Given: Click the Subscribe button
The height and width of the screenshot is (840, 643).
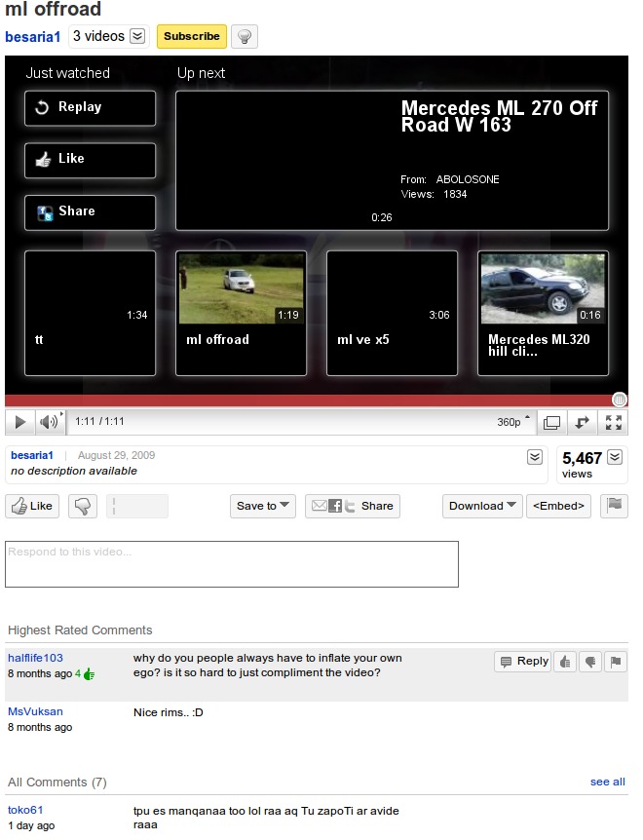Looking at the screenshot, I should pos(192,36).
